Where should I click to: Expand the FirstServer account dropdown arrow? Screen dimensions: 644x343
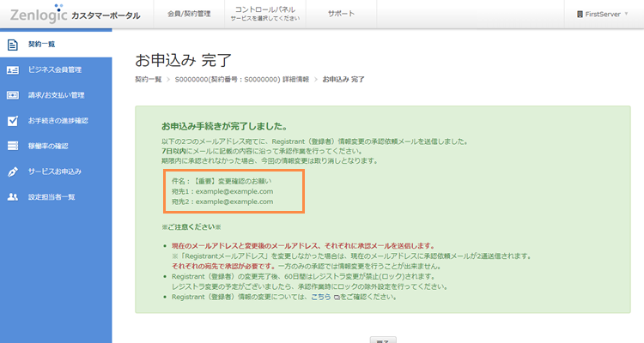(x=626, y=14)
